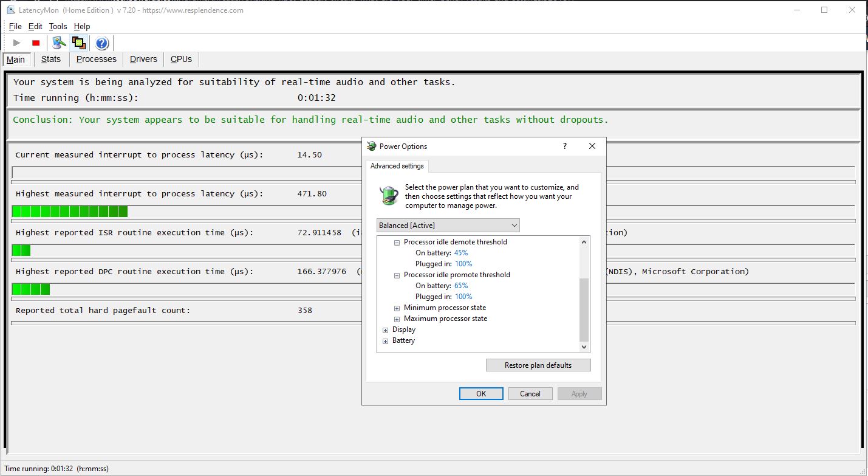Screen dimensions: 868x476
Task: Click the green Conclusion text line
Action: (x=310, y=120)
